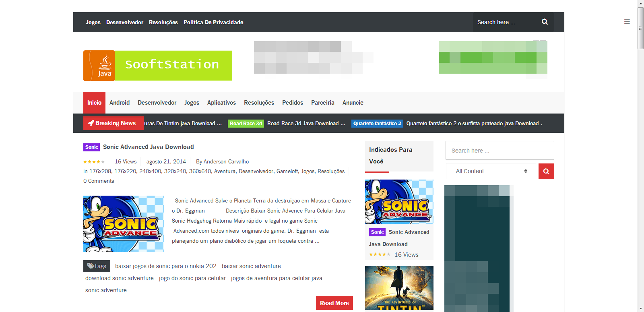
Task: Click tag baixar jogos de sonic para o nokia 202
Action: tap(166, 266)
